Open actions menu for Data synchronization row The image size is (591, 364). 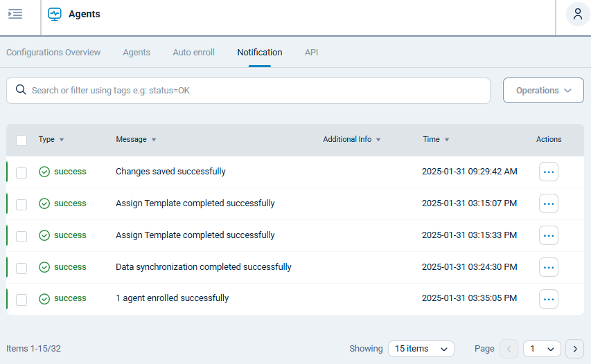548,267
